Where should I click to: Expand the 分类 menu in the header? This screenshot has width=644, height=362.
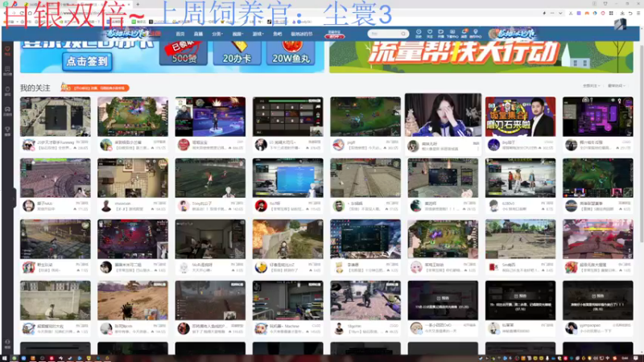point(217,34)
